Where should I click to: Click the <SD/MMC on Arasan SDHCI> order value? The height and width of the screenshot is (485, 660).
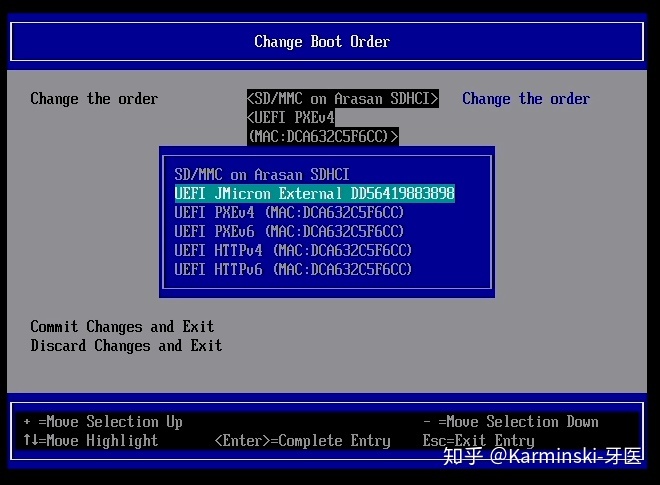[343, 99]
